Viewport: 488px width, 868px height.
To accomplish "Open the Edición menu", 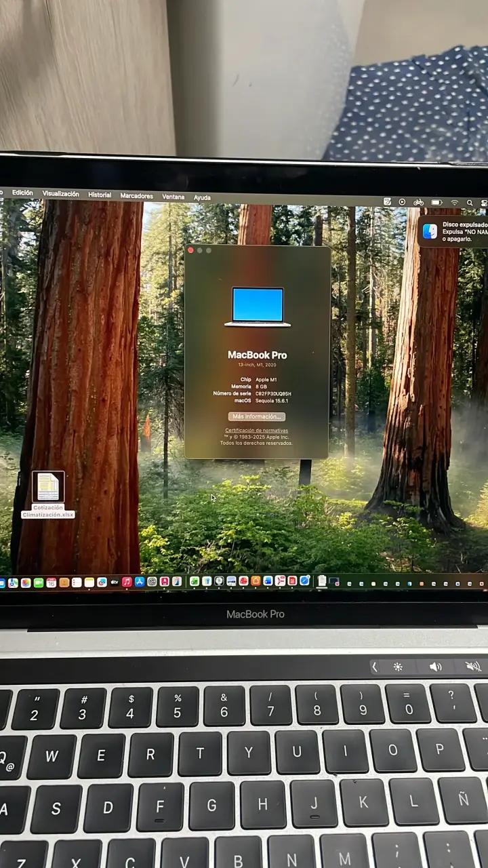I will tap(22, 193).
